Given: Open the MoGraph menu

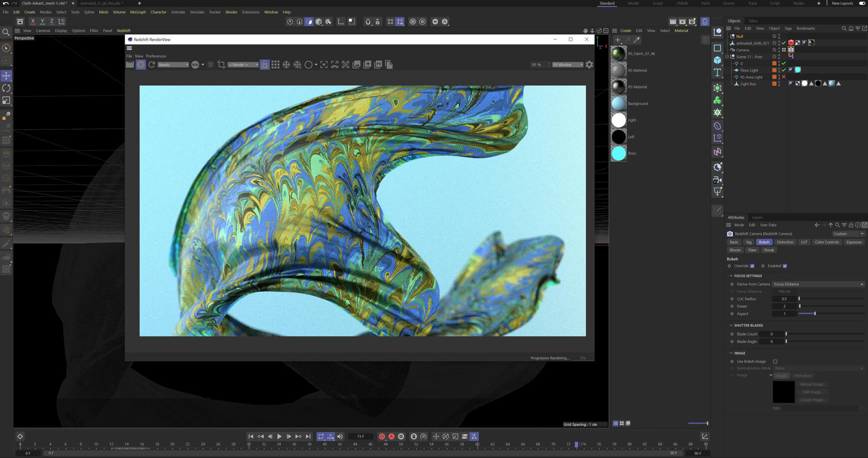Looking at the screenshot, I should tap(138, 12).
